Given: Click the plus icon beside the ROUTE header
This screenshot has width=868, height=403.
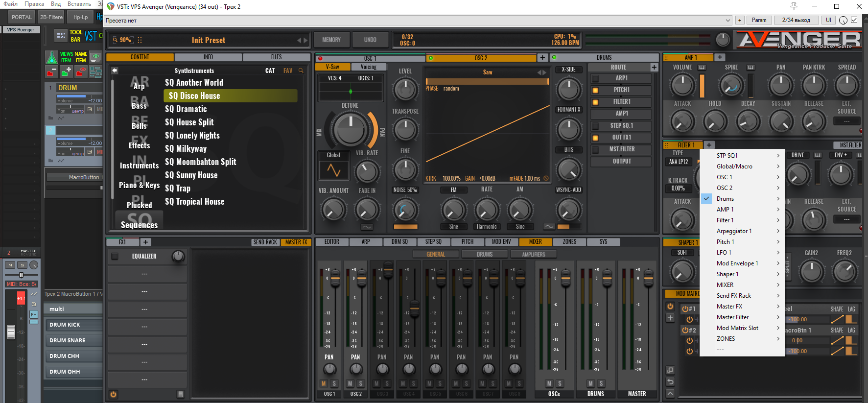Looking at the screenshot, I should (x=654, y=67).
